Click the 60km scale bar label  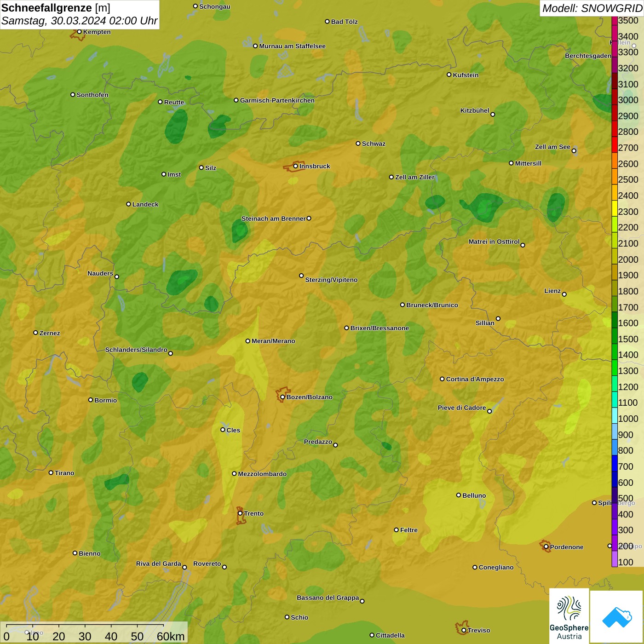[x=171, y=636]
